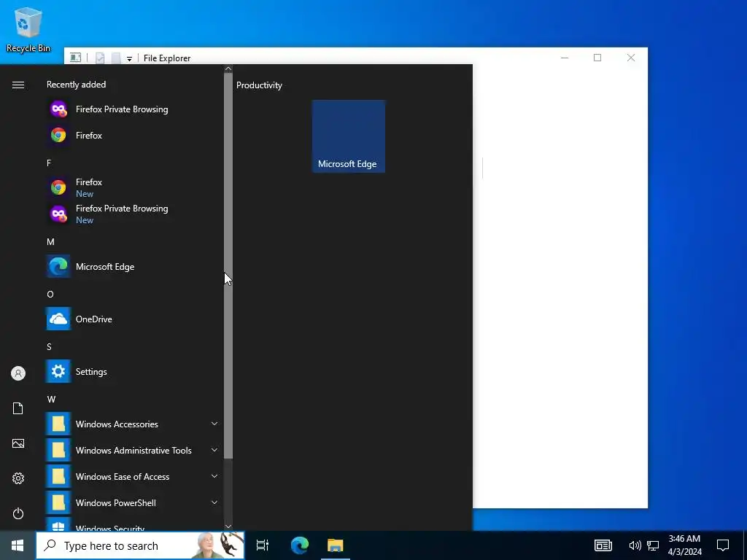
Task: Click the app list scroll down arrow
Action: coord(228,526)
